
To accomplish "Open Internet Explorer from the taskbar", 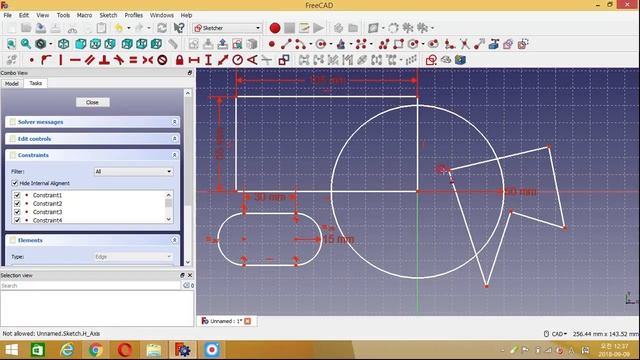I will coord(67,350).
